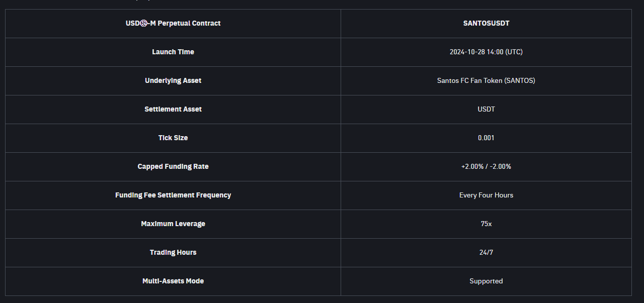Screen dimensions: 644x303
Task: Select the 2024-10-28 14:00 (UTC) value
Action: click(486, 52)
